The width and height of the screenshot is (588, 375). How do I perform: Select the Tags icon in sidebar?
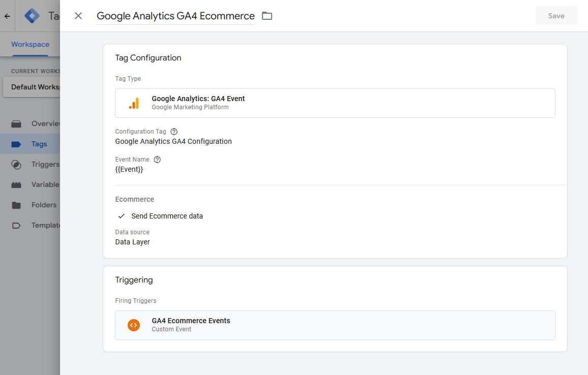16,144
